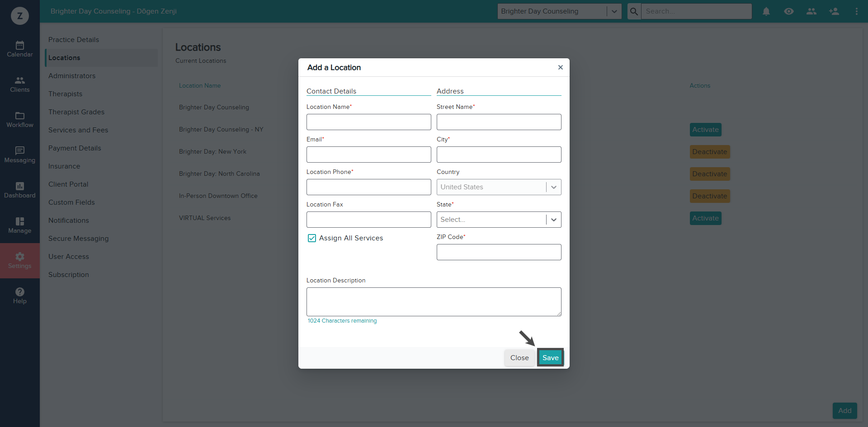This screenshot has height=427, width=868.
Task: Open the Dashboard chart icon
Action: point(20,190)
